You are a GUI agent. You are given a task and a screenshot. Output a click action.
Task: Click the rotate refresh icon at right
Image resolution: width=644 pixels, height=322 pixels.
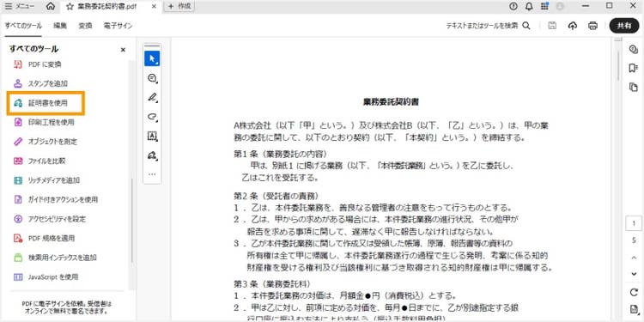pyautogui.click(x=634, y=293)
